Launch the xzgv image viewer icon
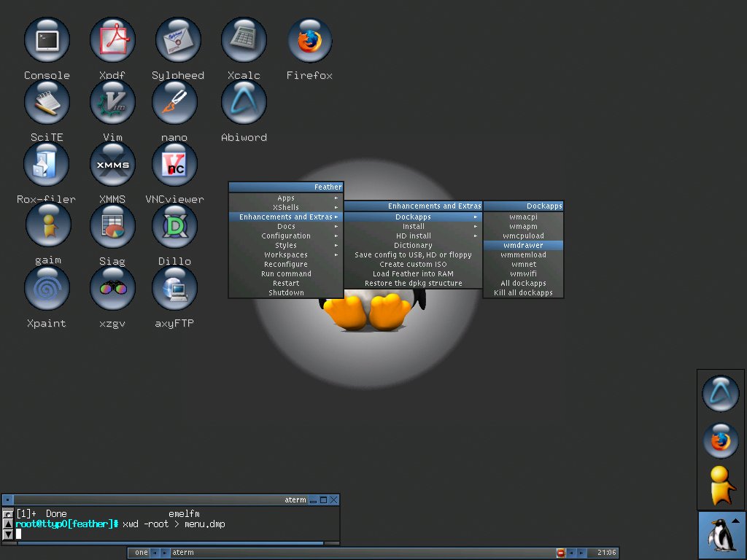 112,288
